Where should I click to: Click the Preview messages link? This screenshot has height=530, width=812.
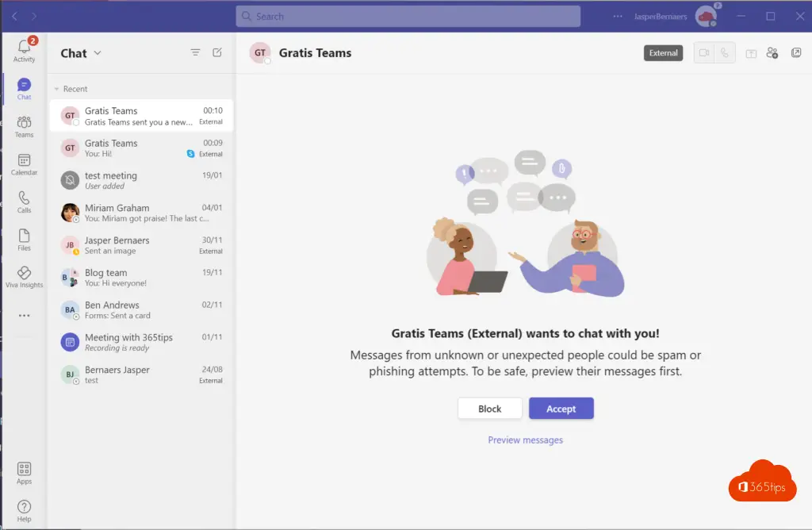[x=525, y=440]
